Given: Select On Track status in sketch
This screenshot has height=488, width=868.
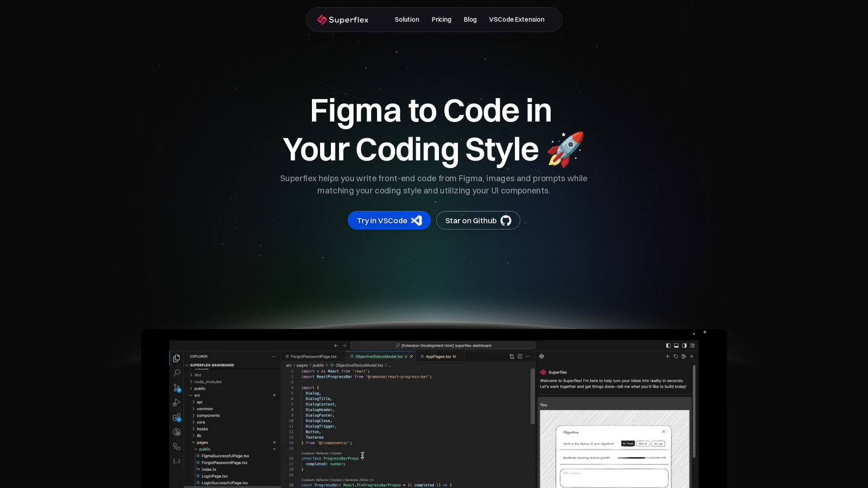Looking at the screenshot, I should (628, 444).
